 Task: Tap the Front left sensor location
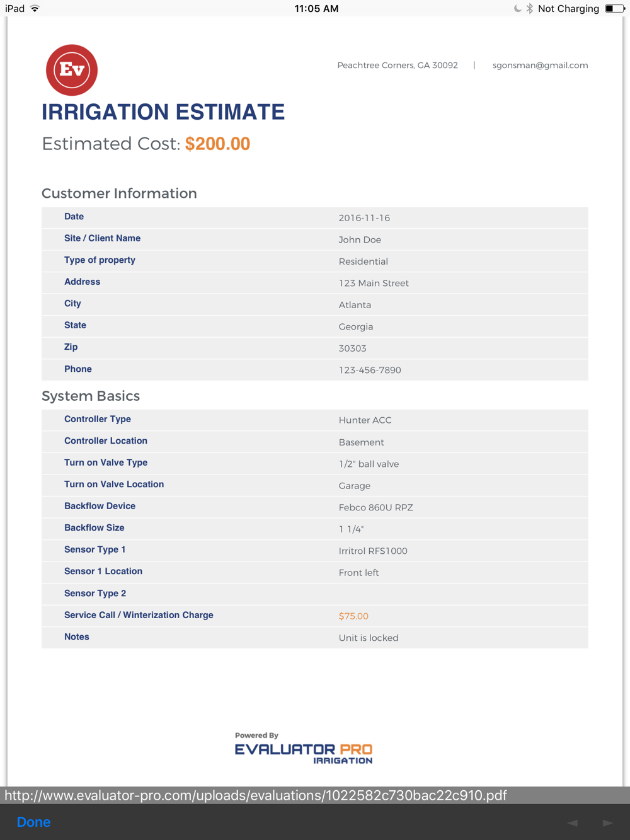pyautogui.click(x=358, y=573)
